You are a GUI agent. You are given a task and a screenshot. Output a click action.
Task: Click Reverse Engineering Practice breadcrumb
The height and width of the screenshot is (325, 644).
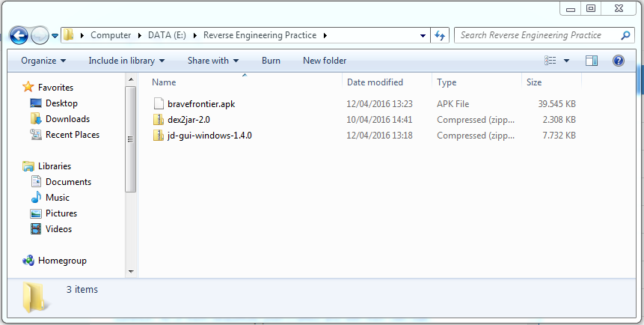[260, 35]
